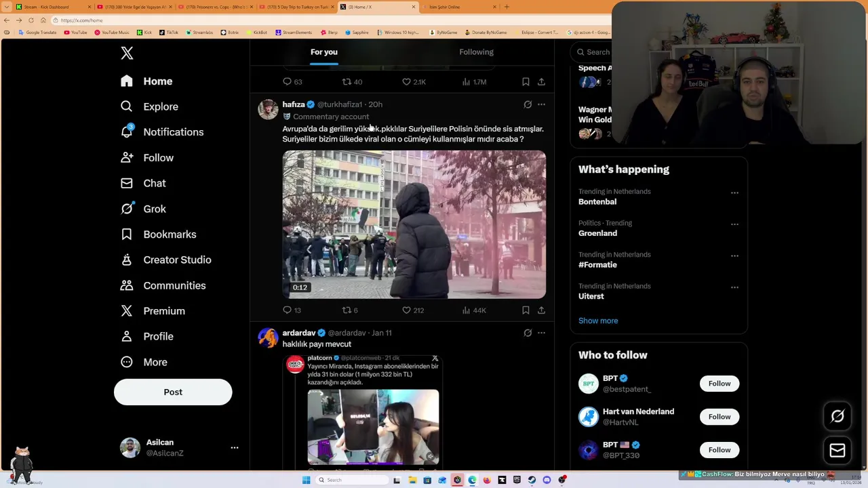Open options for #Formatie trend
This screenshot has height=488, width=868.
click(x=734, y=256)
